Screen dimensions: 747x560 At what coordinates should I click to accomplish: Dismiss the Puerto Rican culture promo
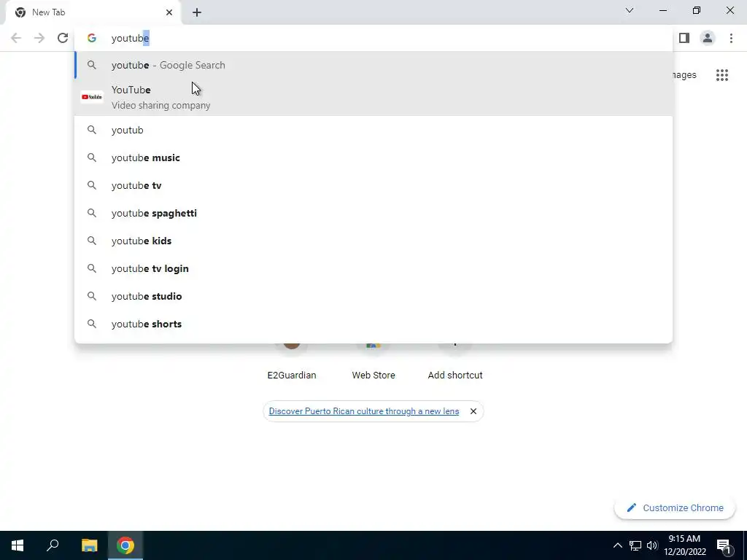point(473,411)
